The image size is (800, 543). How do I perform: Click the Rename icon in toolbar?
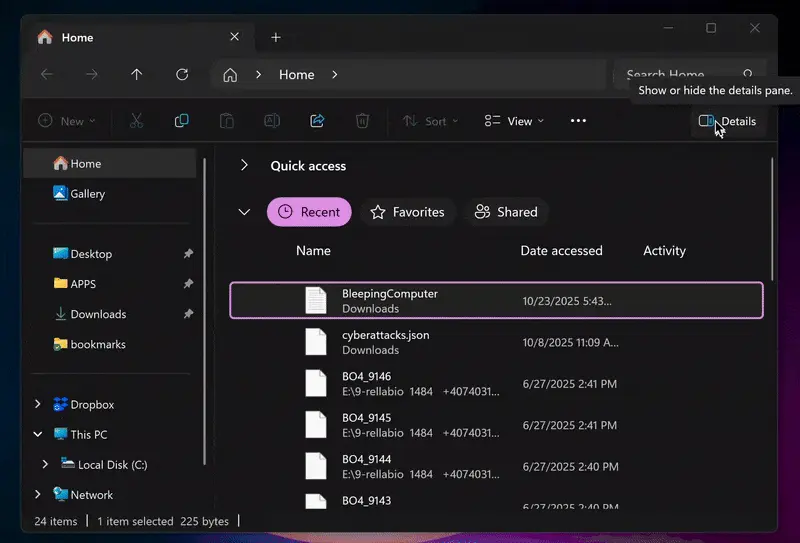coord(272,121)
